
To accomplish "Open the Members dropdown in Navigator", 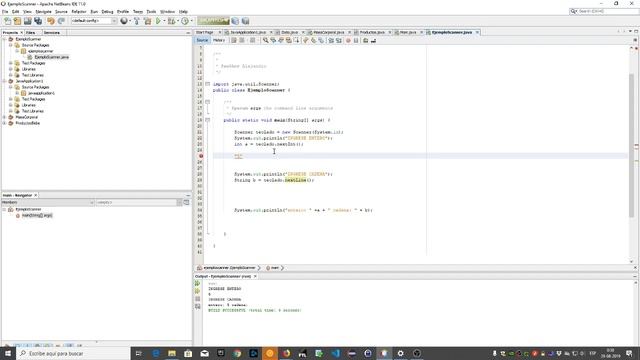I will pyautogui.click(x=48, y=202).
